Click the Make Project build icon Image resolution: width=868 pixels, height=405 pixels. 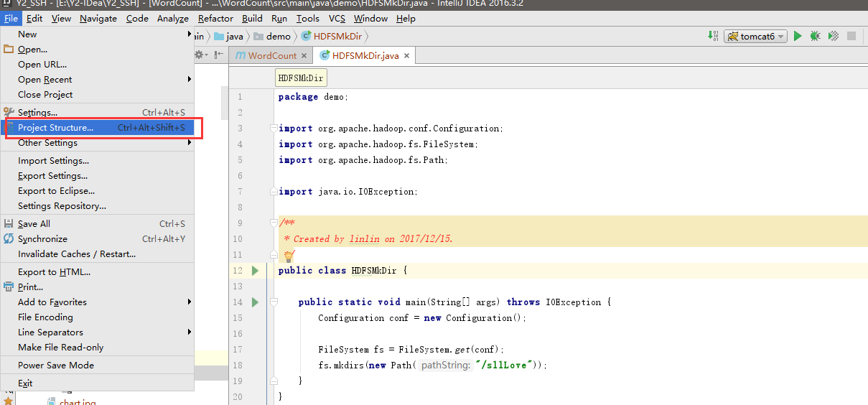point(712,36)
